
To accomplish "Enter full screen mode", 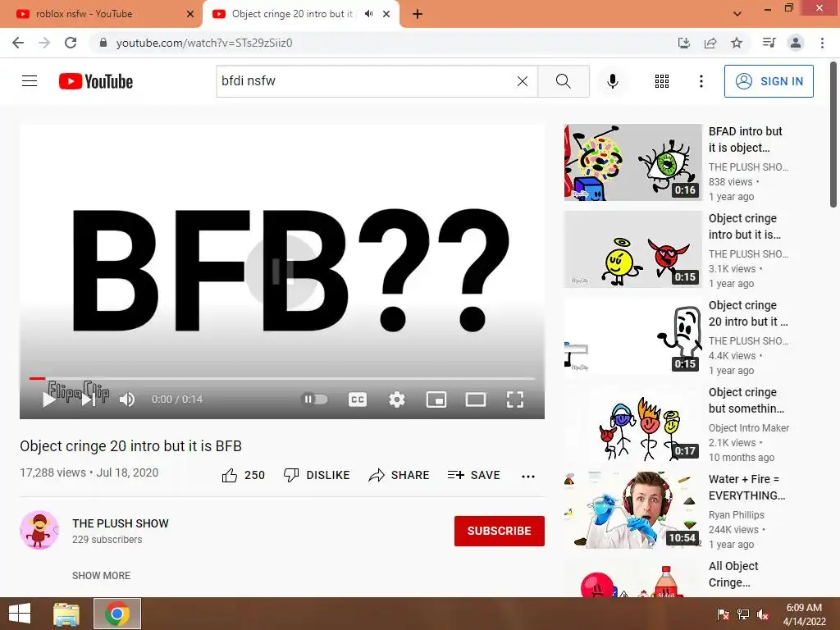I will click(515, 399).
